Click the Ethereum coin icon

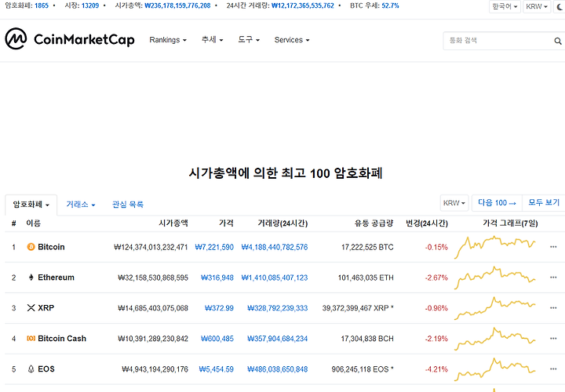31,278
